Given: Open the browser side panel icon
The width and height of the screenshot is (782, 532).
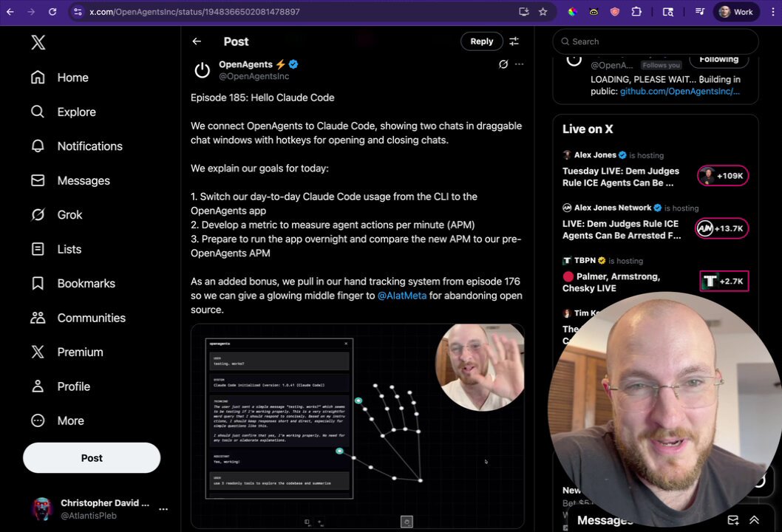Looking at the screenshot, I should [667, 12].
